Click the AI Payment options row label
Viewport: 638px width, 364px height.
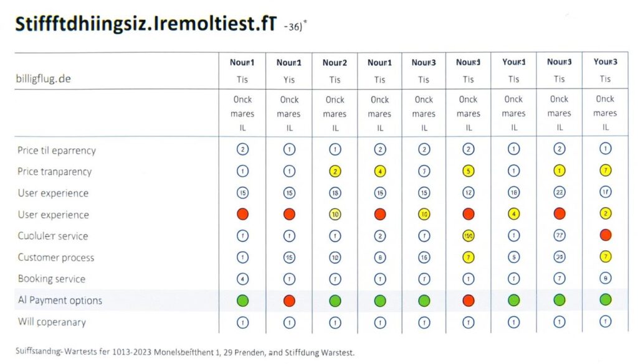click(x=60, y=301)
